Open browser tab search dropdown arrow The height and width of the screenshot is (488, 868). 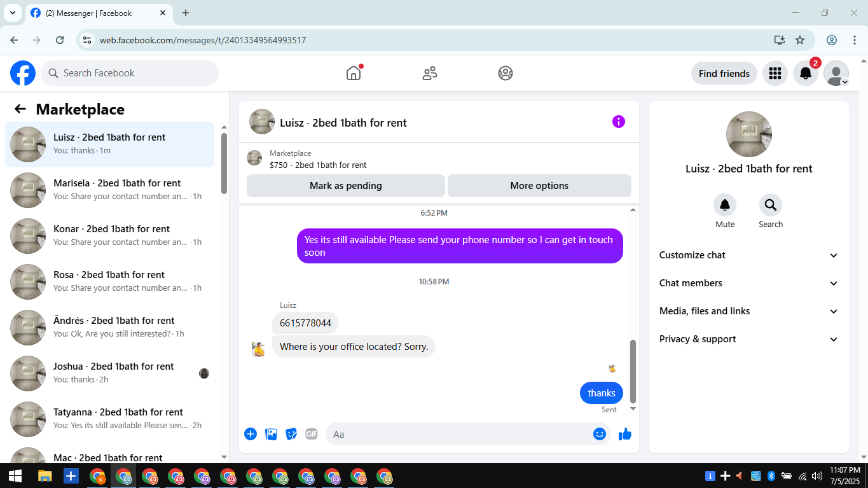(x=12, y=13)
